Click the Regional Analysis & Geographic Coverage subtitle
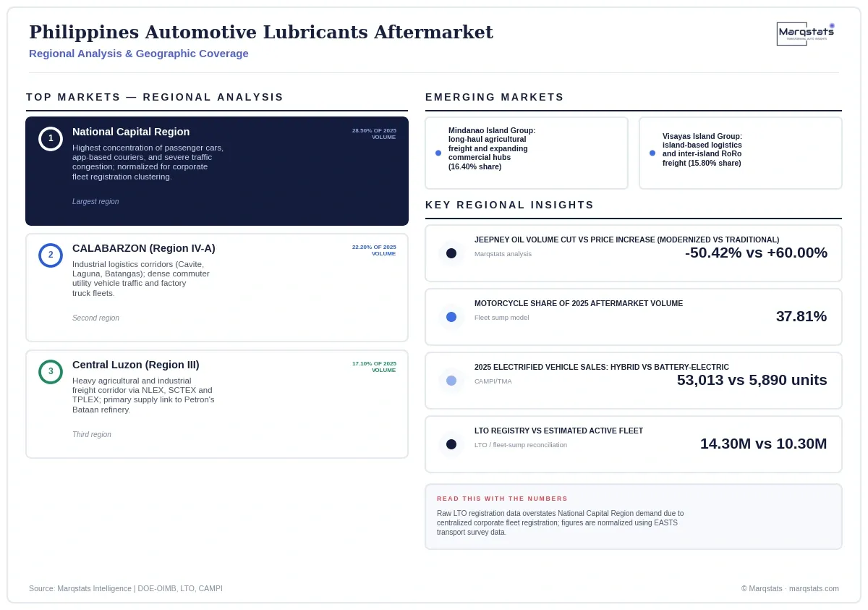868x610 pixels. click(139, 54)
